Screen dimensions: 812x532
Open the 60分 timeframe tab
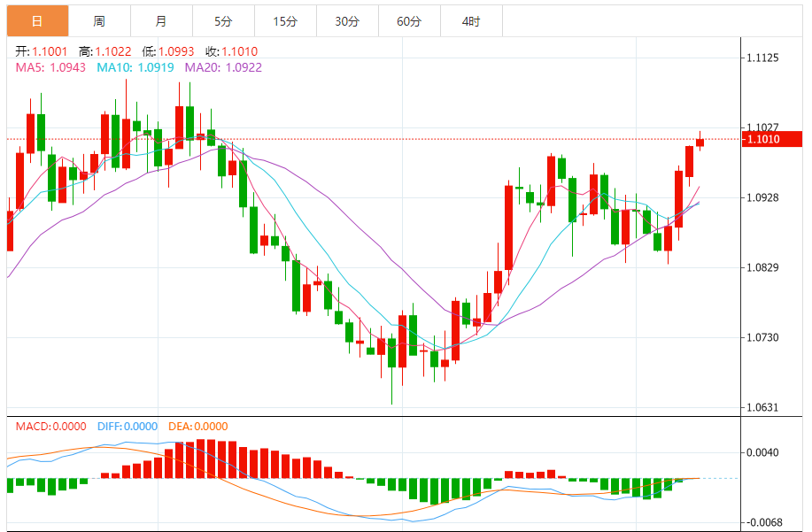410,21
